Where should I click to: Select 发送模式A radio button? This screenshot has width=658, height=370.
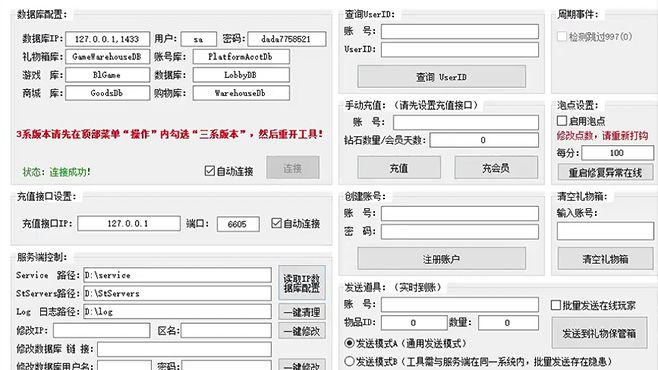coord(349,343)
